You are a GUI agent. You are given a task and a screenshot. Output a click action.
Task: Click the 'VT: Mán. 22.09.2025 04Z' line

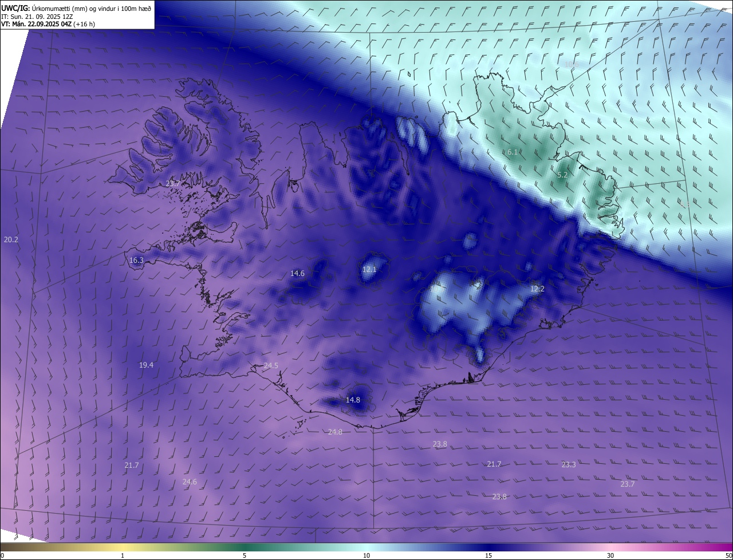coord(48,24)
